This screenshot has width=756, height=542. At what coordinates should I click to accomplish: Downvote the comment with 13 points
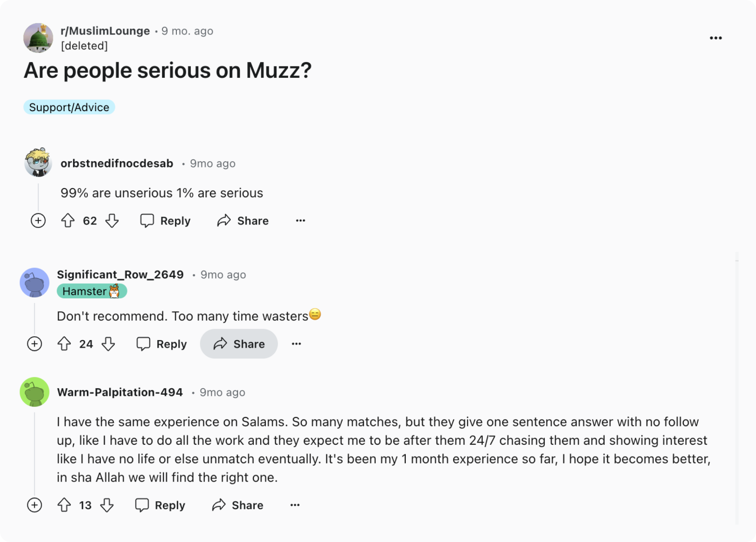click(107, 505)
